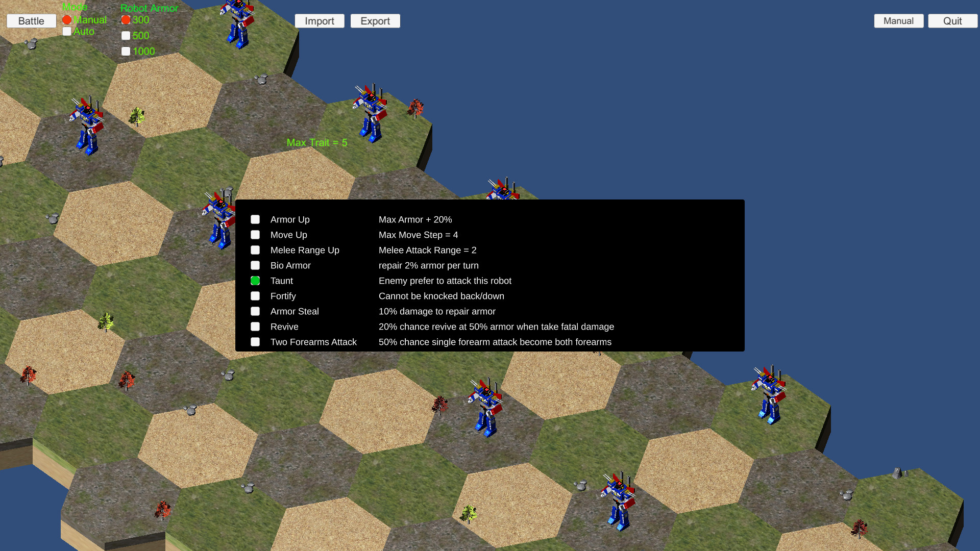The width and height of the screenshot is (980, 551).
Task: Select Manual control mode
Action: [67, 20]
